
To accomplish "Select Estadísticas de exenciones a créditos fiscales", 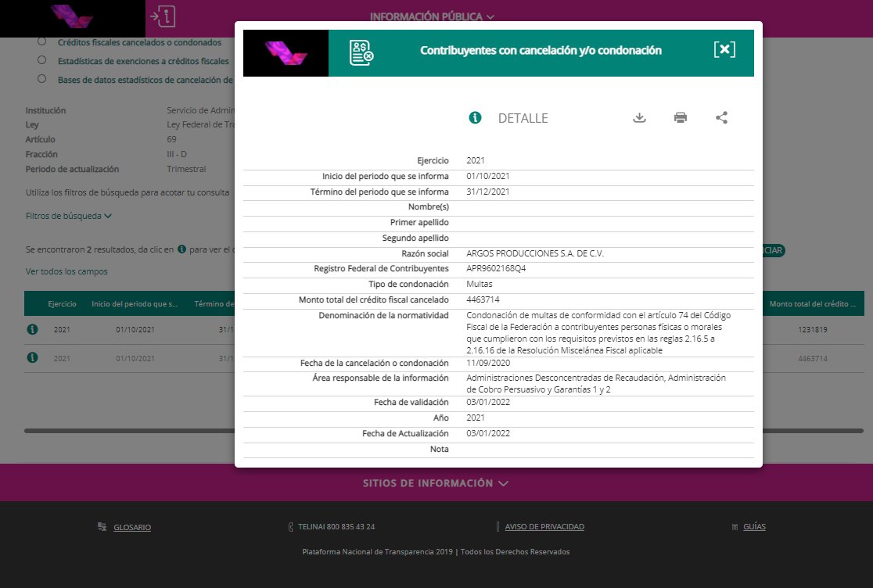I will 41,60.
